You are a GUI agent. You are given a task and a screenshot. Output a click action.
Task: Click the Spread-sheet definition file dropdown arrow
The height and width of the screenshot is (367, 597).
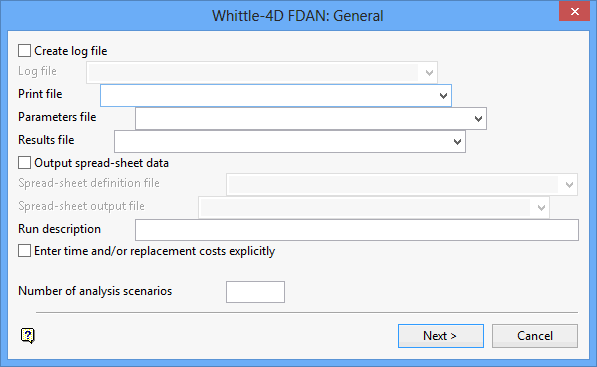tap(569, 185)
